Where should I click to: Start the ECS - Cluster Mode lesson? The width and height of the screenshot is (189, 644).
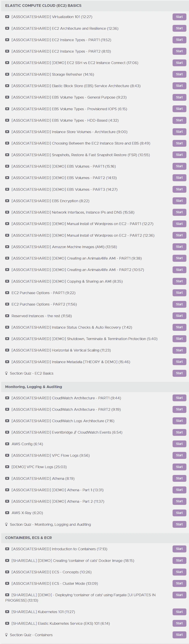[179, 584]
